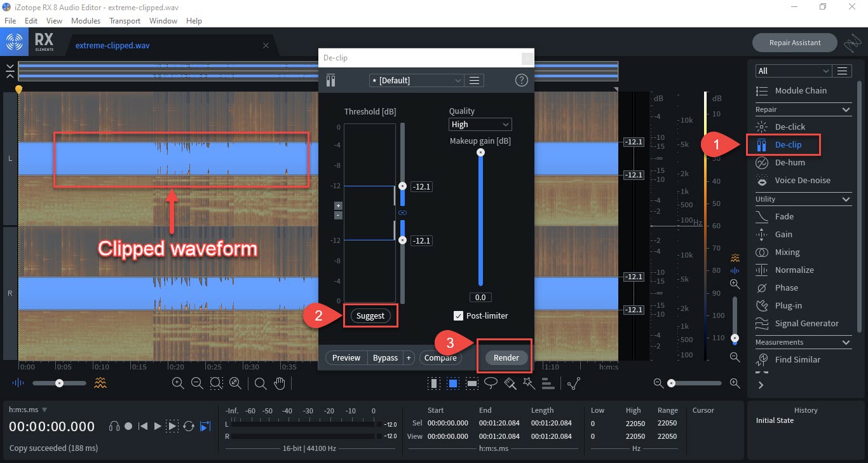Collapse the Repair section
Screen dimensions: 868x463
click(846, 109)
